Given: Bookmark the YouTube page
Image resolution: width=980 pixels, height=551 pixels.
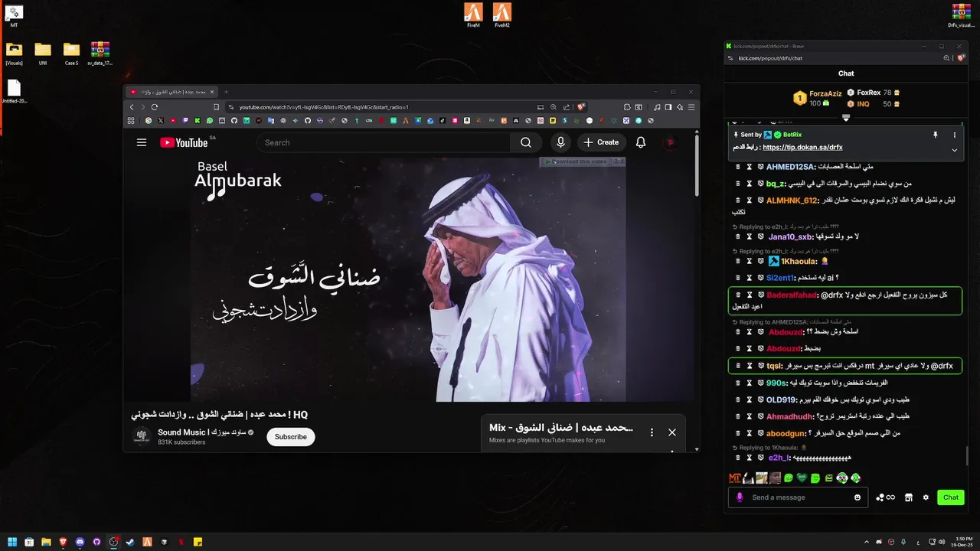Looking at the screenshot, I should [216, 107].
